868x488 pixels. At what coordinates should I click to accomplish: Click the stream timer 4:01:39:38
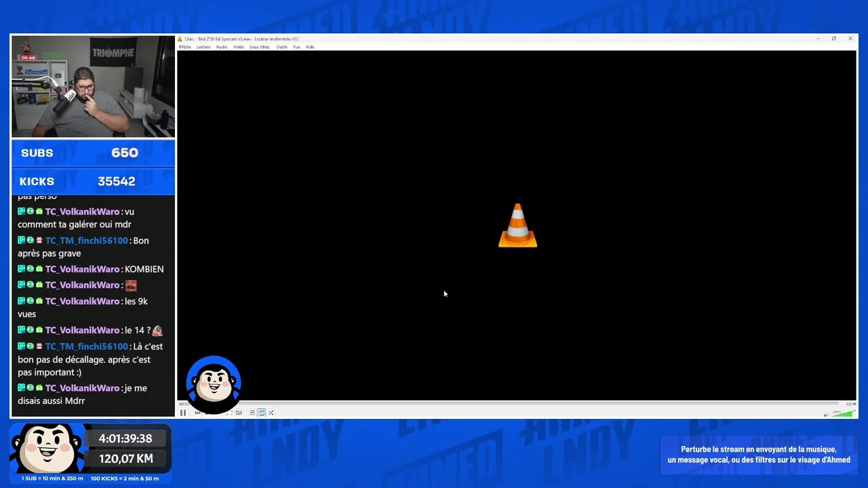[x=125, y=439]
